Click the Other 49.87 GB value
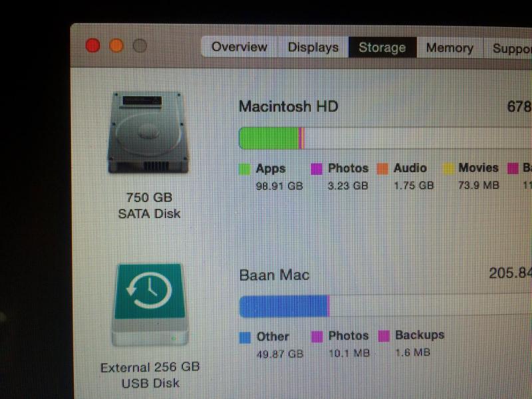The image size is (532, 399). [280, 354]
